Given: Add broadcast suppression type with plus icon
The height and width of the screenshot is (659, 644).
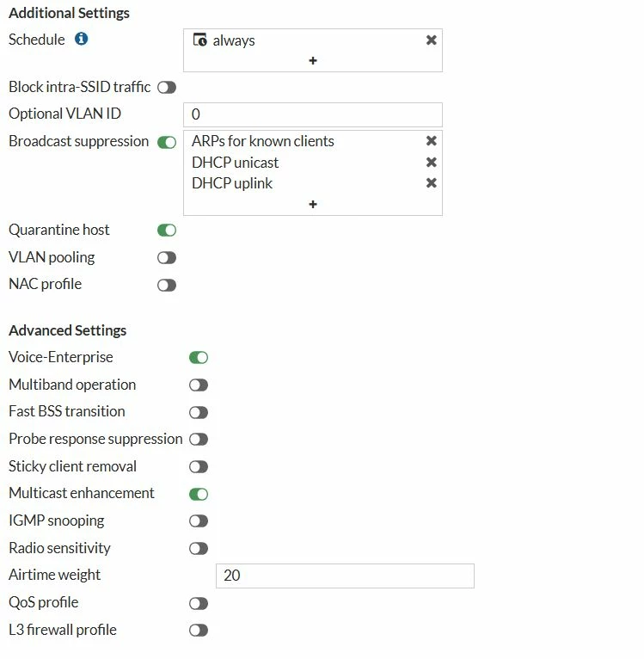Looking at the screenshot, I should pyautogui.click(x=313, y=204).
